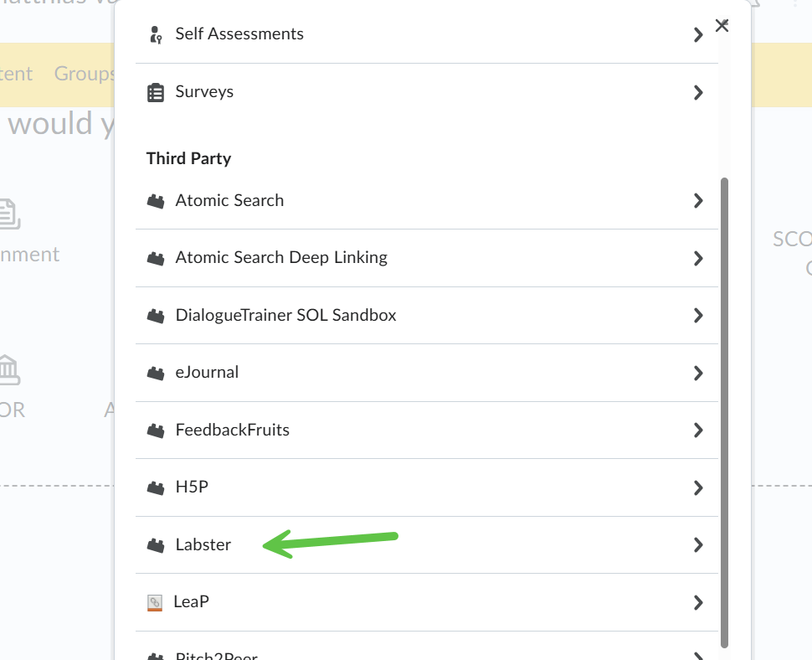Open the Atomic Search Deep Linking chevron

[698, 258]
